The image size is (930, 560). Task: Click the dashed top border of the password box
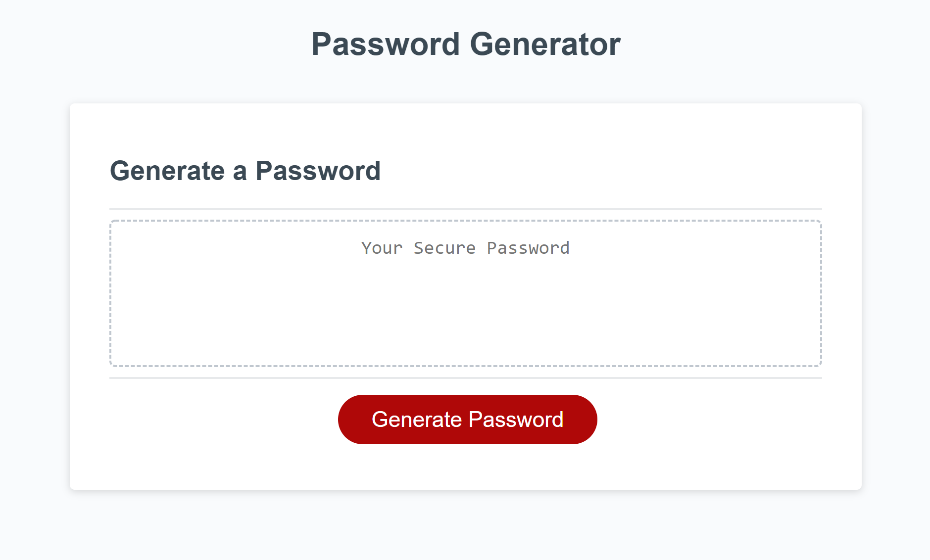pos(465,221)
